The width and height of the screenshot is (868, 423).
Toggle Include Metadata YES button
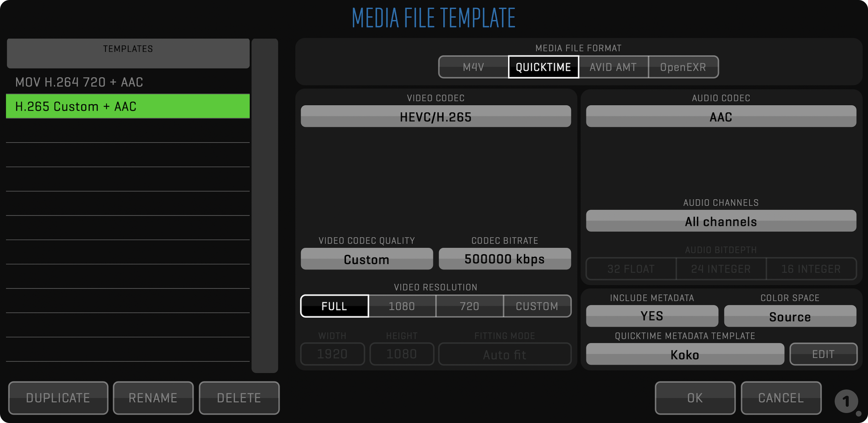pos(652,316)
